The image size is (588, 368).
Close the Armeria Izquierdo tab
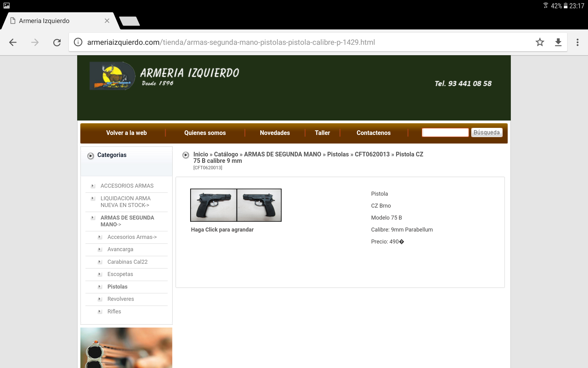(x=107, y=21)
